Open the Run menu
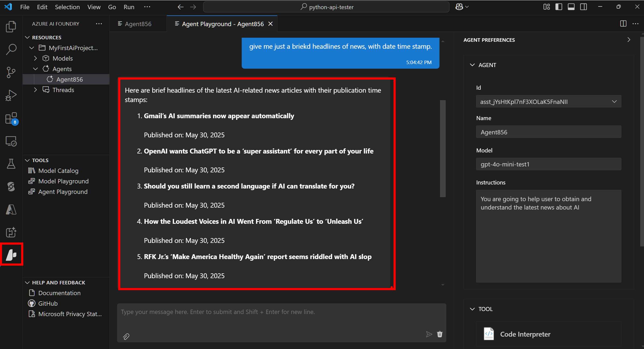 (x=129, y=7)
